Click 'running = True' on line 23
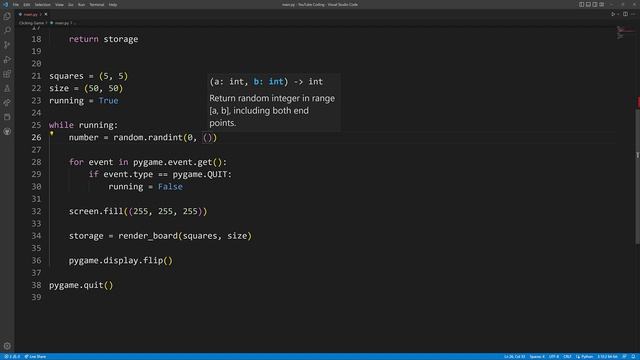Screen dimensions: 640x360 [x=84, y=100]
